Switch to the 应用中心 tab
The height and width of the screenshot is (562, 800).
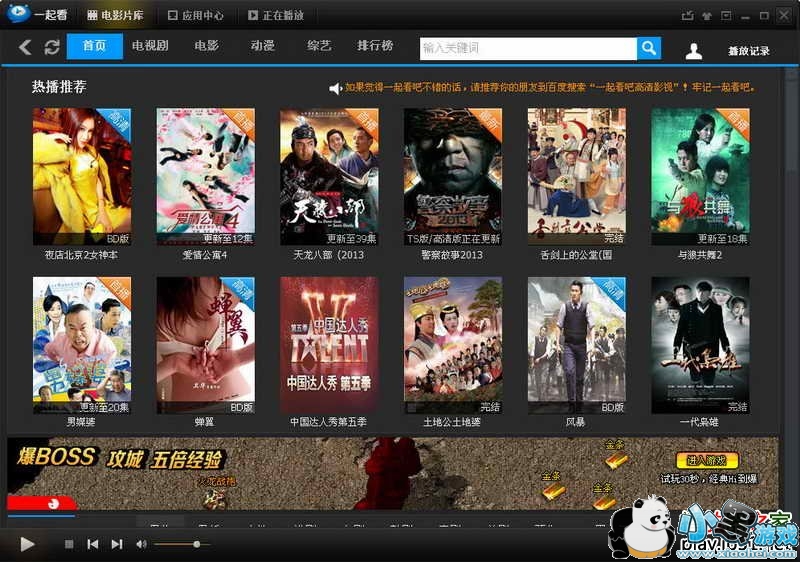[196, 15]
